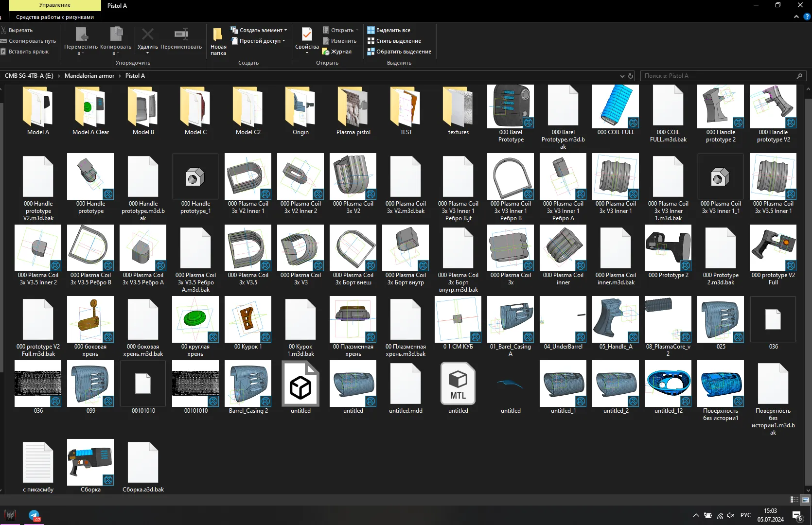Image resolution: width=812 pixels, height=525 pixels.
Task: Click Скопировать путь in the ribbon
Action: tap(28, 41)
